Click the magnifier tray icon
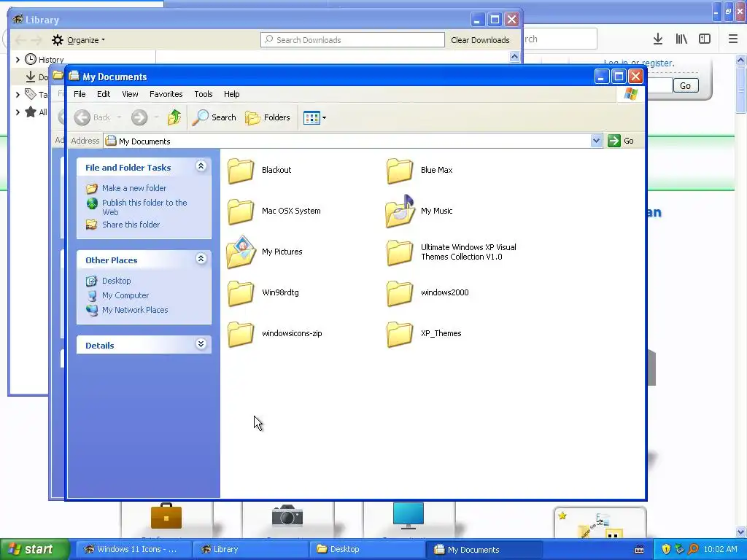747x560 pixels. [693, 550]
